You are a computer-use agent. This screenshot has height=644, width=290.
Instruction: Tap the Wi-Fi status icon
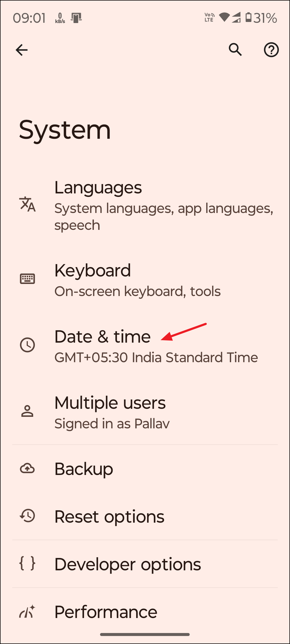tap(225, 18)
